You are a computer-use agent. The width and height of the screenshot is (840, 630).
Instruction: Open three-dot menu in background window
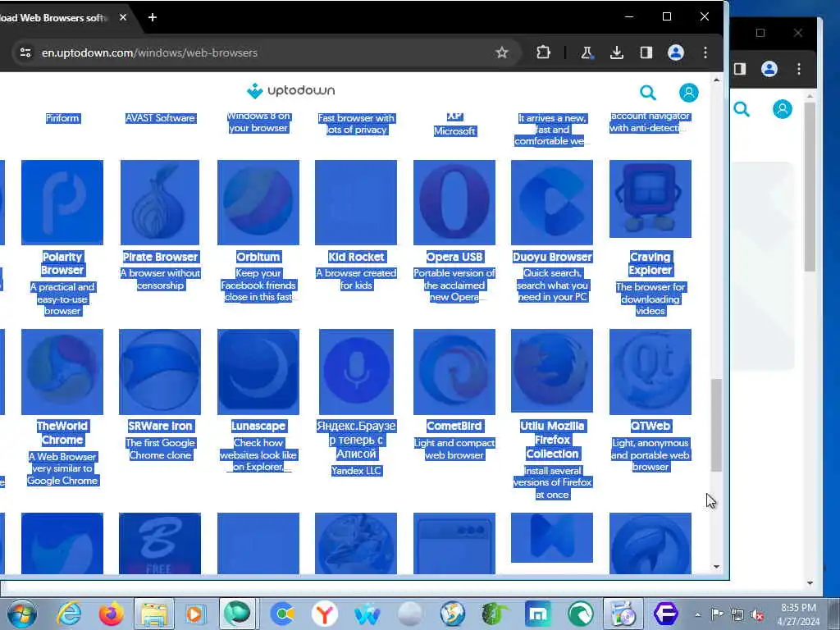pyautogui.click(x=799, y=69)
